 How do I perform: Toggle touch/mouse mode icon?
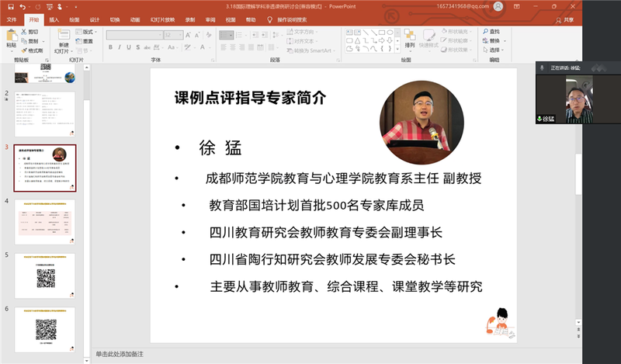(x=60, y=7)
